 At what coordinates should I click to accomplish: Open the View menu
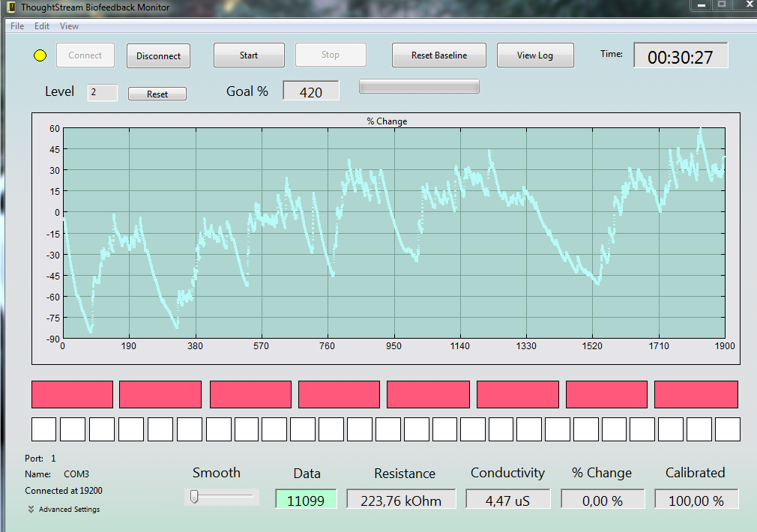69,26
